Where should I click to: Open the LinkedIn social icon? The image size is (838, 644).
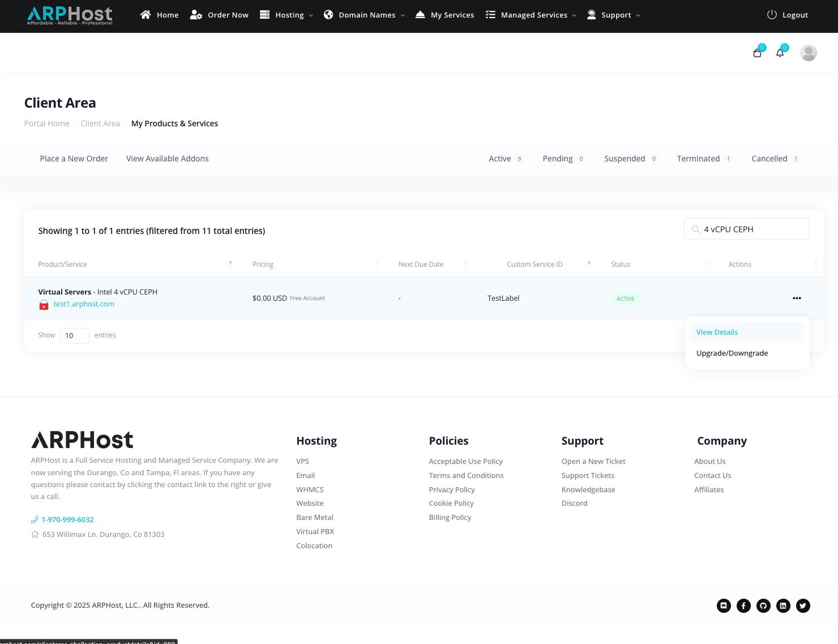pyautogui.click(x=783, y=605)
